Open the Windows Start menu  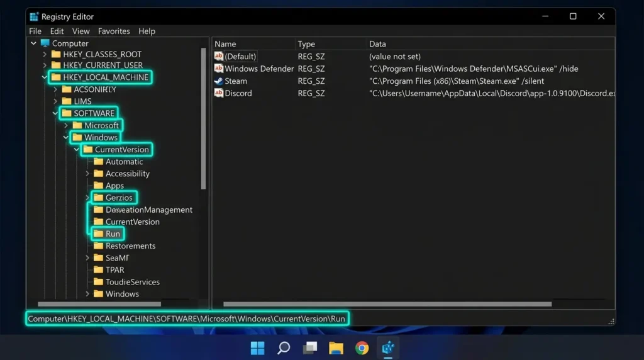pyautogui.click(x=257, y=348)
